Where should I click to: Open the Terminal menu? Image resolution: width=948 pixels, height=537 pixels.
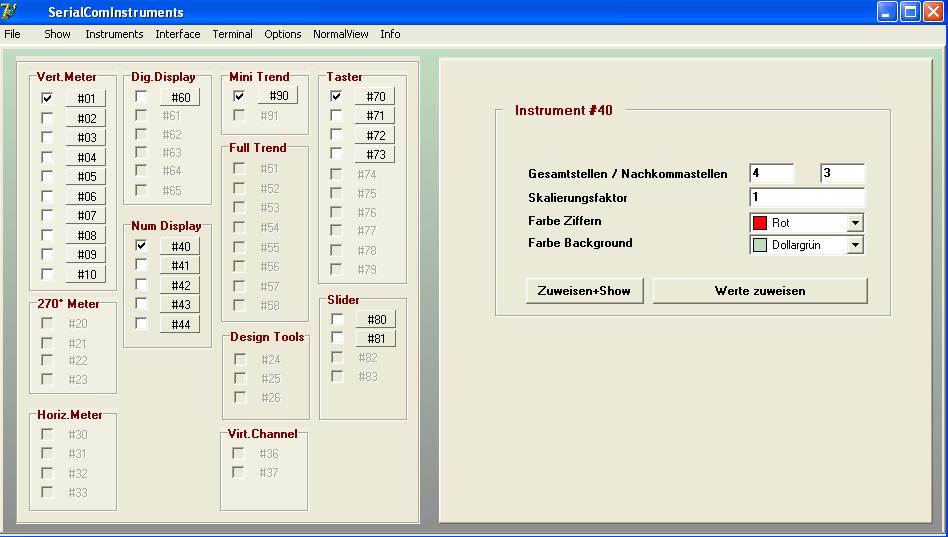(232, 34)
